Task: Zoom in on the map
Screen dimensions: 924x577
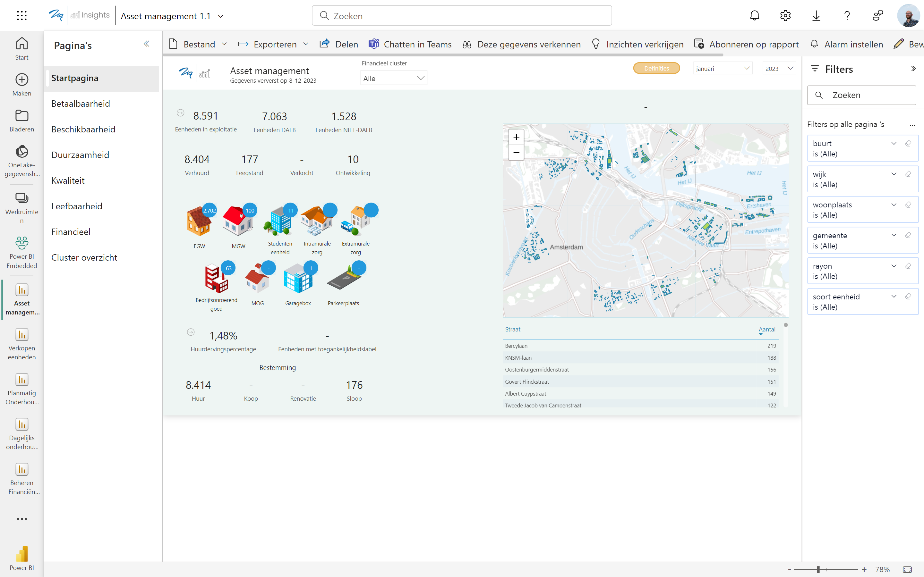Action: (516, 137)
